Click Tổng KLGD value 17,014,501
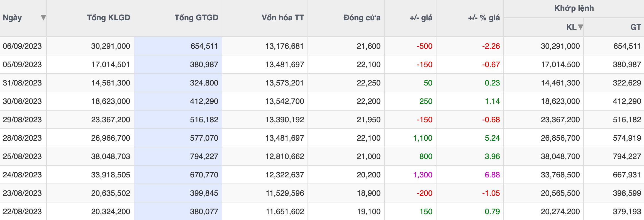The height and width of the screenshot is (220, 644). [x=111, y=64]
